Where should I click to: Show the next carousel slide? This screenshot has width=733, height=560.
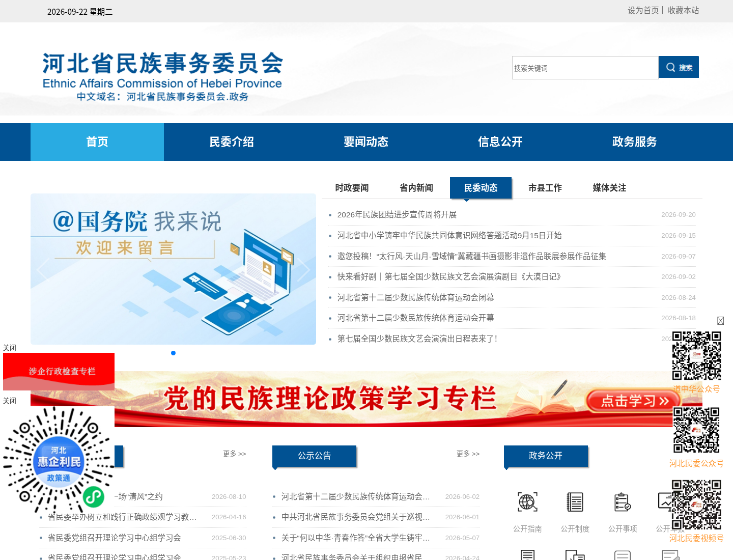pos(303,269)
